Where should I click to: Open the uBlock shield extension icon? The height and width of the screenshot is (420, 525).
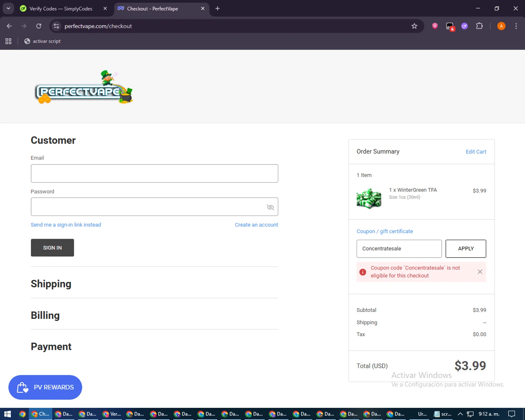(x=435, y=26)
